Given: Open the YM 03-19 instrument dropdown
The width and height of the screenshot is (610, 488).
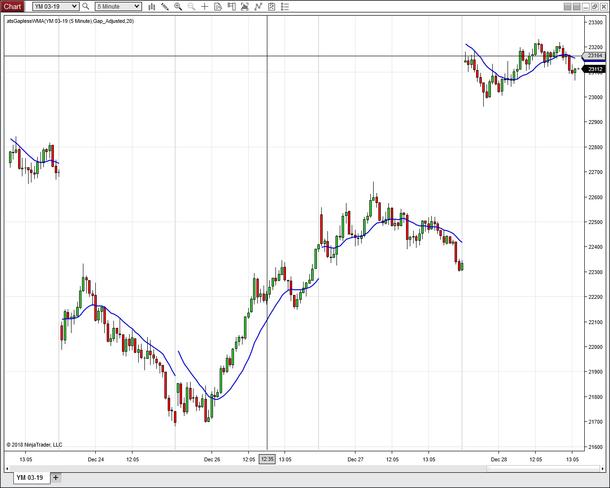Looking at the screenshot, I should 56,6.
